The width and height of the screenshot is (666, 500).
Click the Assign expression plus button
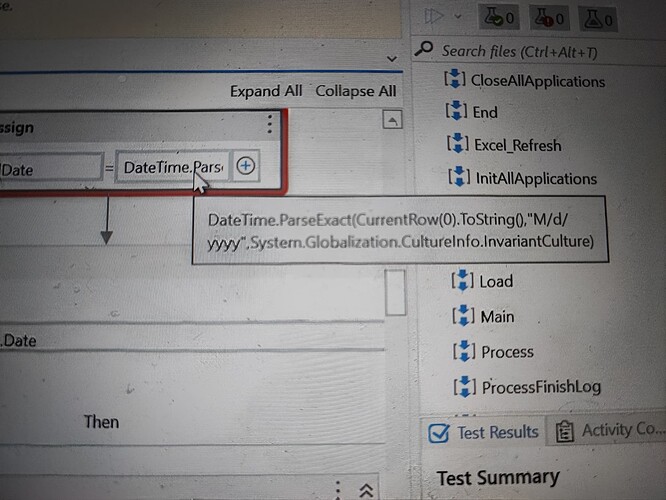pos(246,166)
